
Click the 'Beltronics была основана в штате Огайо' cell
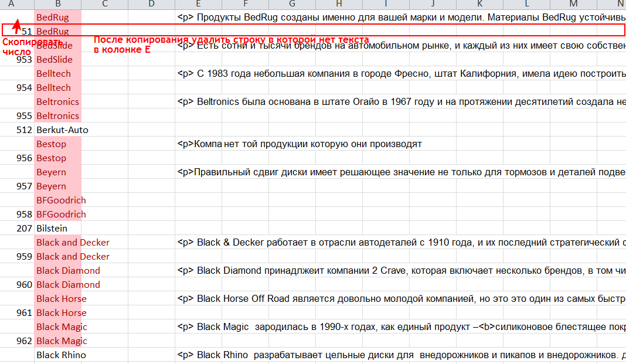tap(400, 102)
